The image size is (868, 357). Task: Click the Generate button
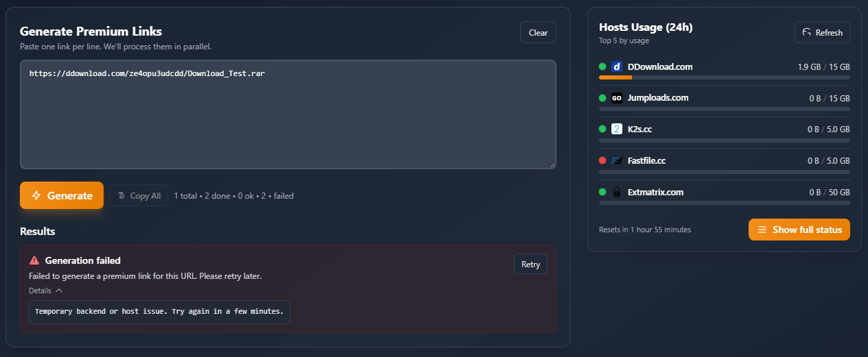(62, 195)
